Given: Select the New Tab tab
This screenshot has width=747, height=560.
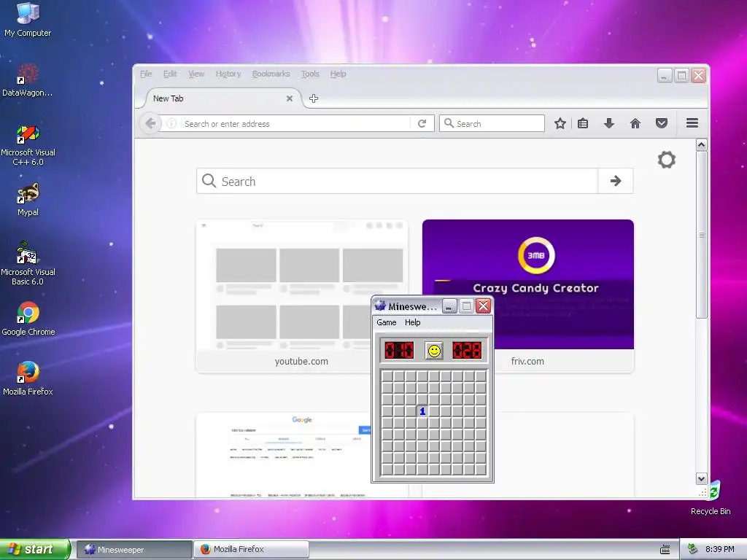Looking at the screenshot, I should click(x=219, y=98).
